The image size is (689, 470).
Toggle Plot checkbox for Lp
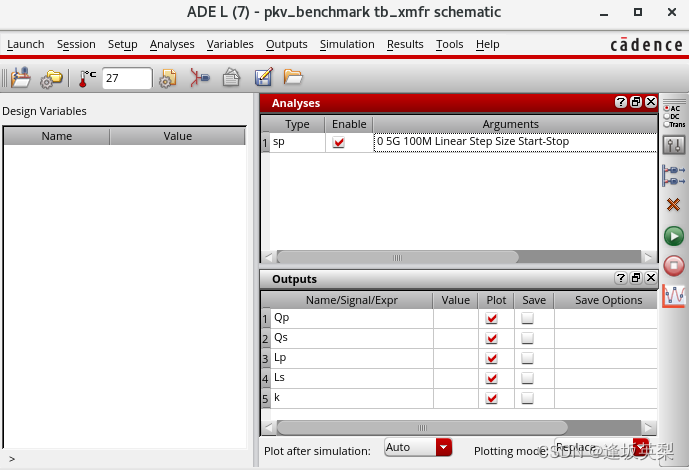(492, 358)
